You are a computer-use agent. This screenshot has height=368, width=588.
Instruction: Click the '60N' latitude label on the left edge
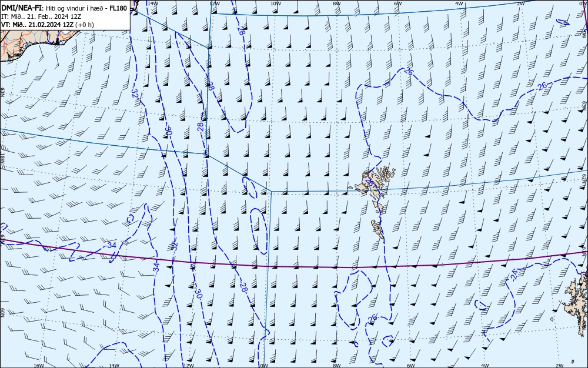point(2,313)
